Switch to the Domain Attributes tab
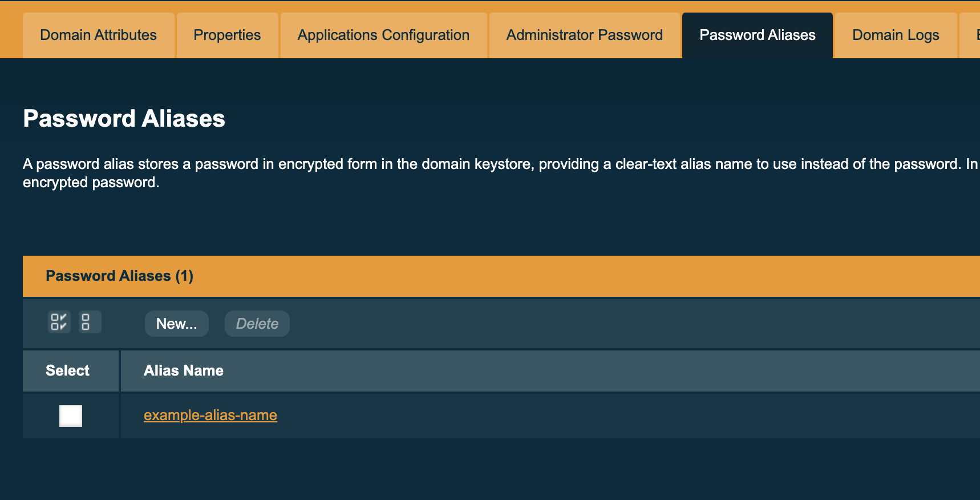Screen dimensions: 980x500 [x=98, y=35]
